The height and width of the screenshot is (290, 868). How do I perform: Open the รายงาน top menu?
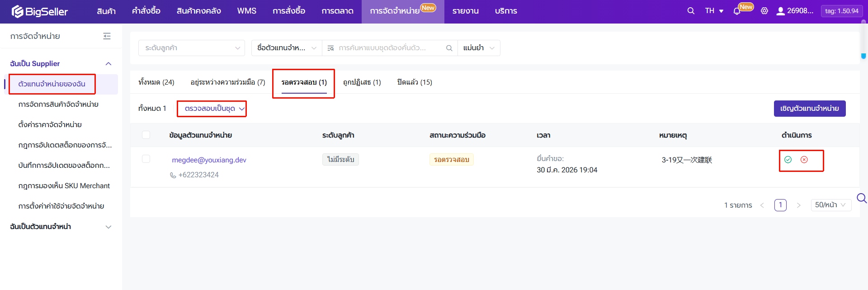pyautogui.click(x=465, y=11)
